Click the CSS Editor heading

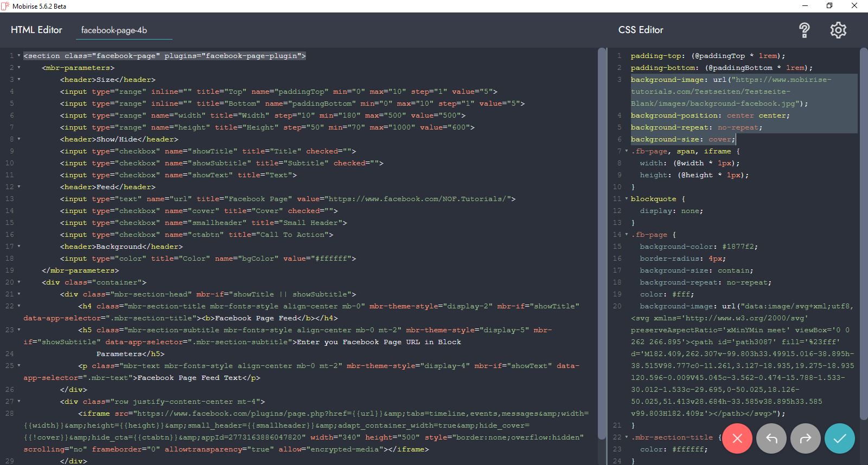tap(641, 30)
